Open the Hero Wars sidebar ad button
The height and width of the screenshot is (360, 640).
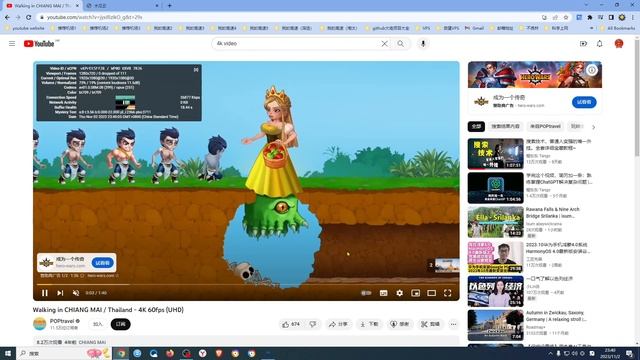tap(584, 102)
